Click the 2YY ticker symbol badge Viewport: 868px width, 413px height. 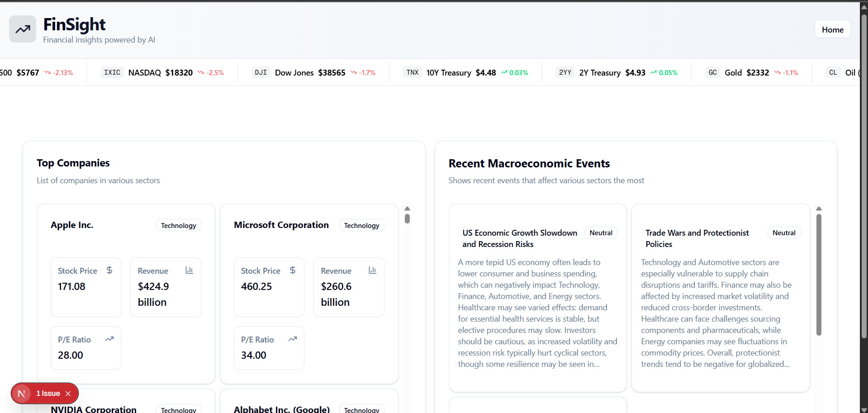(565, 72)
